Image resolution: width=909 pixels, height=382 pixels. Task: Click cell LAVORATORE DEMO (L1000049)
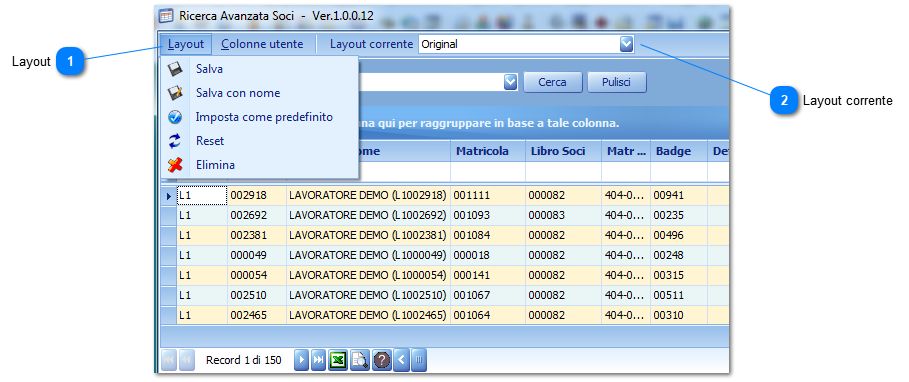click(369, 255)
